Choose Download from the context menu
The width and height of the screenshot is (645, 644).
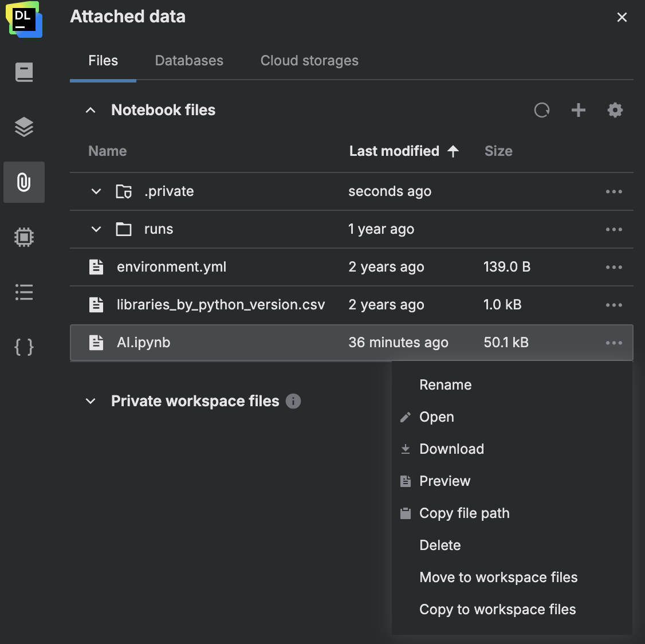(452, 449)
